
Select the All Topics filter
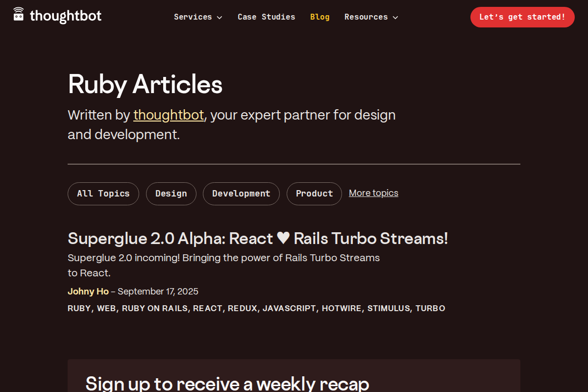point(103,194)
